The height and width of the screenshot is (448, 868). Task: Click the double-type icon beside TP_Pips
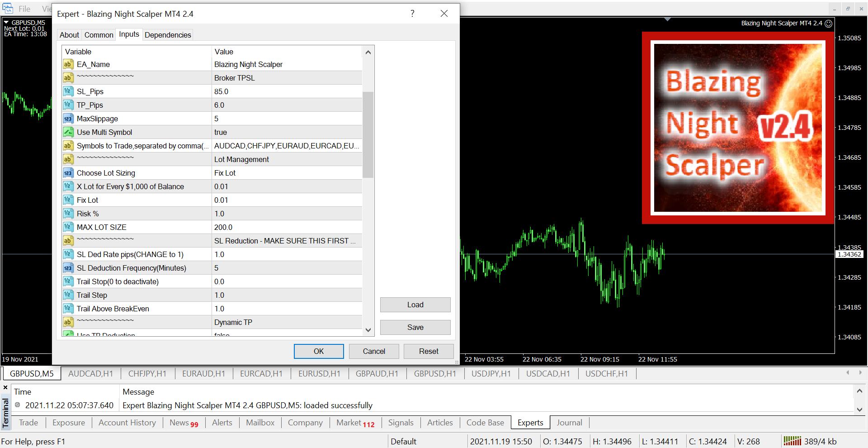pos(68,105)
